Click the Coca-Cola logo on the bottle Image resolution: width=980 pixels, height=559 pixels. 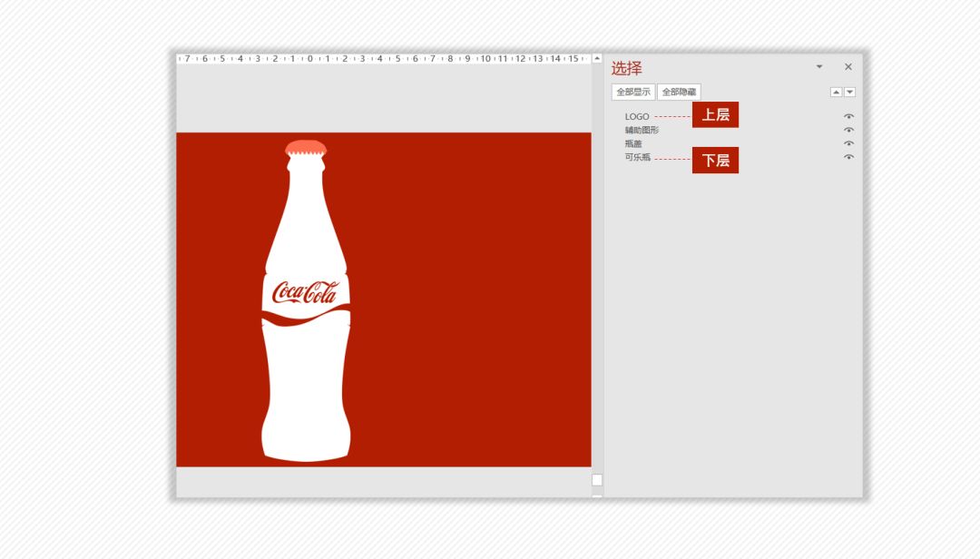pyautogui.click(x=304, y=292)
